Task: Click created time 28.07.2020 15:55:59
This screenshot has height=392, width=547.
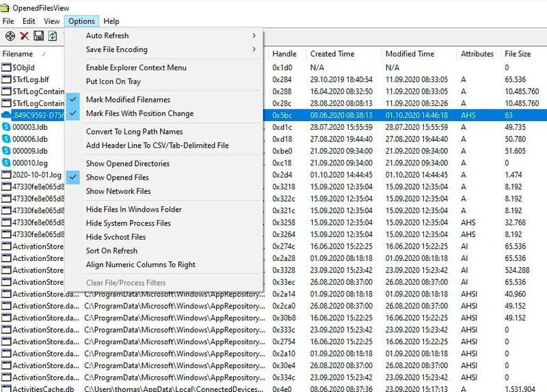Action: click(x=341, y=127)
